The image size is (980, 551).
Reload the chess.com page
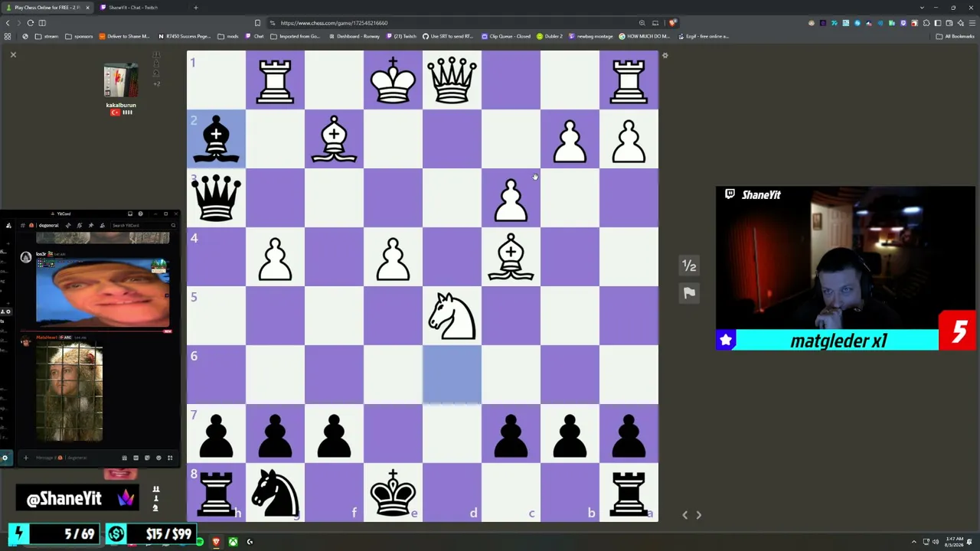[31, 23]
